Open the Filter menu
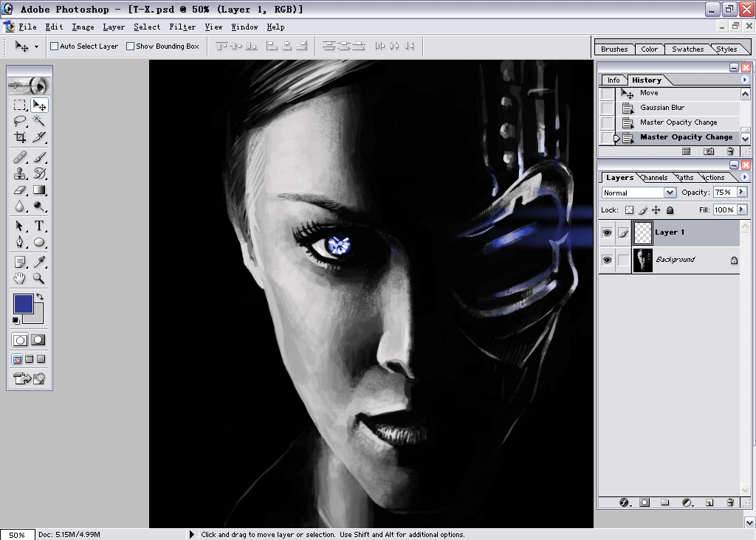The image size is (756, 540). pos(182,27)
